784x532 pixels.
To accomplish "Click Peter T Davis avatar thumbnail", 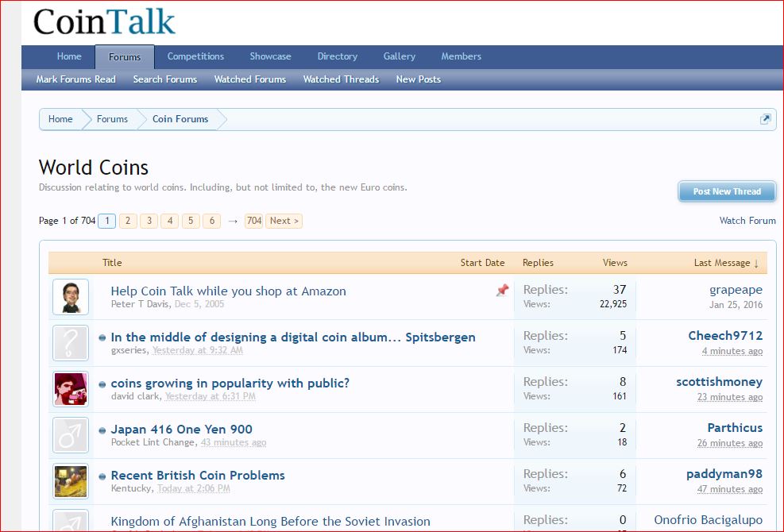I will 71,297.
